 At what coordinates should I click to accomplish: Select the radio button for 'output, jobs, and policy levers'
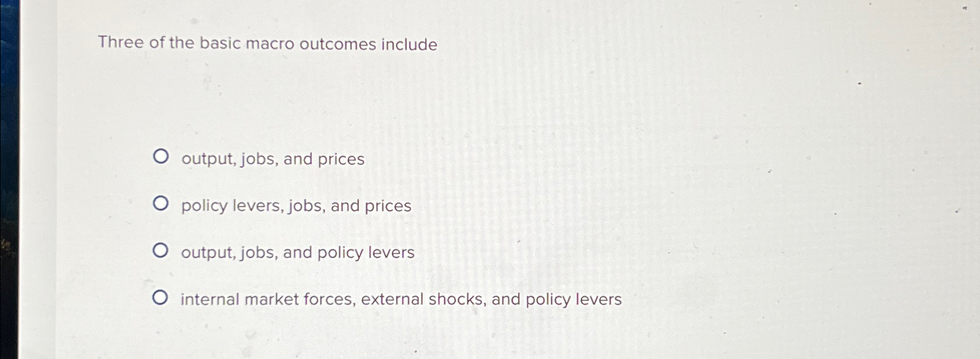[x=161, y=249]
